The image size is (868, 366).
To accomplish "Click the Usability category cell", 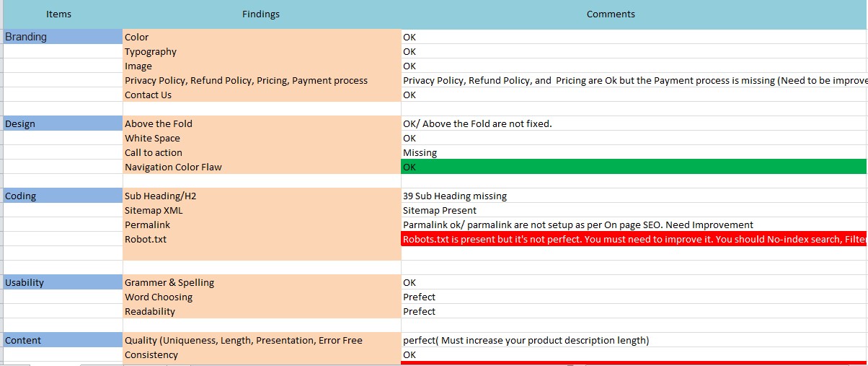I will [x=63, y=282].
